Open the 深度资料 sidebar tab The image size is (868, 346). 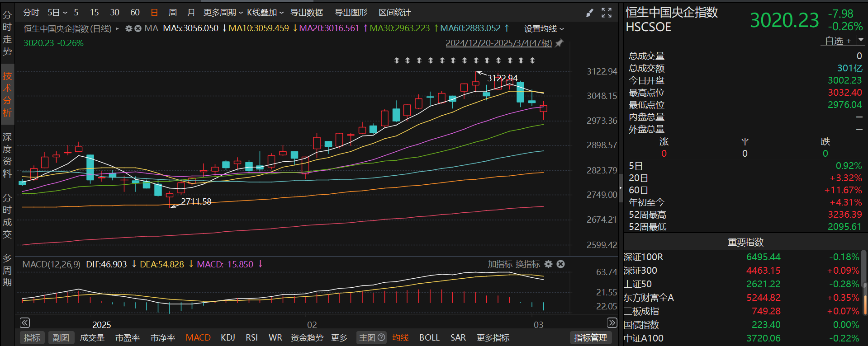point(7,155)
